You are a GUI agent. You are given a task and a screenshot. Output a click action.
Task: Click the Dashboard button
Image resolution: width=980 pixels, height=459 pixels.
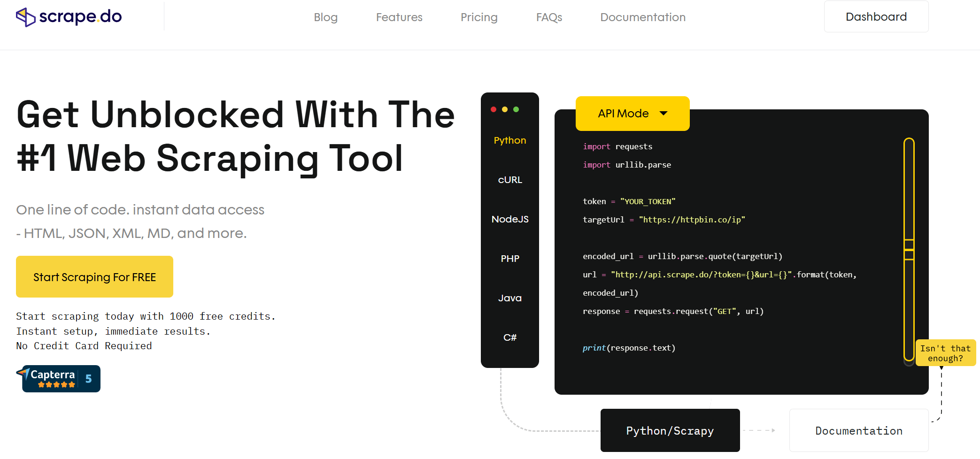876,16
